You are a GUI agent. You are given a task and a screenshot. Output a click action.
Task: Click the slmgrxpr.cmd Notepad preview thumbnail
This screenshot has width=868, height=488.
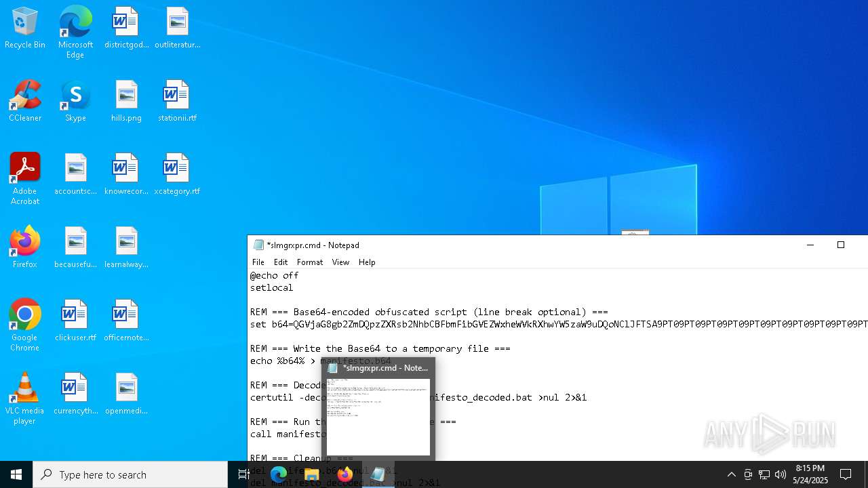point(378,417)
